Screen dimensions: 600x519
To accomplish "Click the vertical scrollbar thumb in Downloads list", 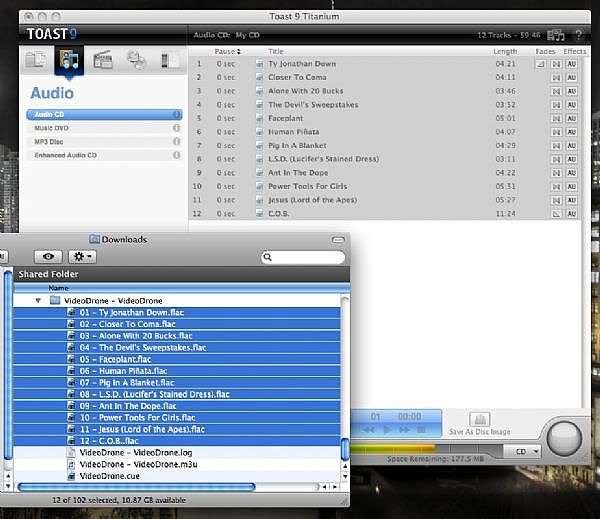I will (345, 450).
